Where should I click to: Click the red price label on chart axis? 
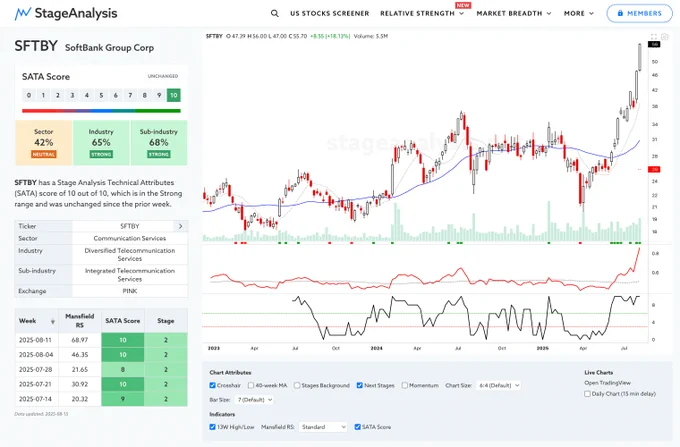[x=654, y=169]
